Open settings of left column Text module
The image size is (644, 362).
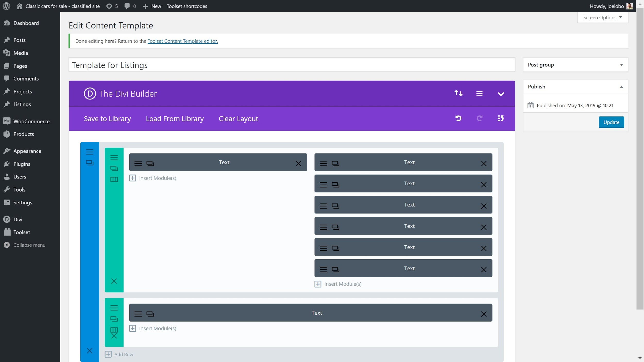click(138, 163)
